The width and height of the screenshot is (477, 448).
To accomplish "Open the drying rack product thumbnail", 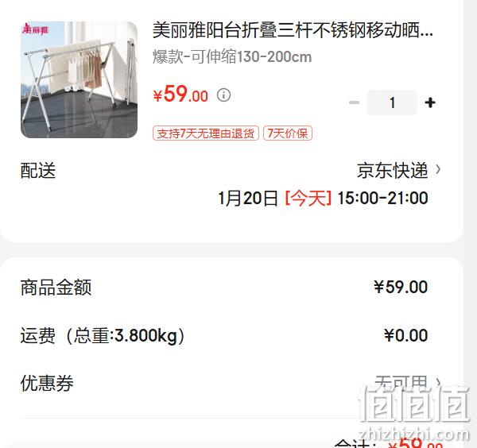I will 79,79.
